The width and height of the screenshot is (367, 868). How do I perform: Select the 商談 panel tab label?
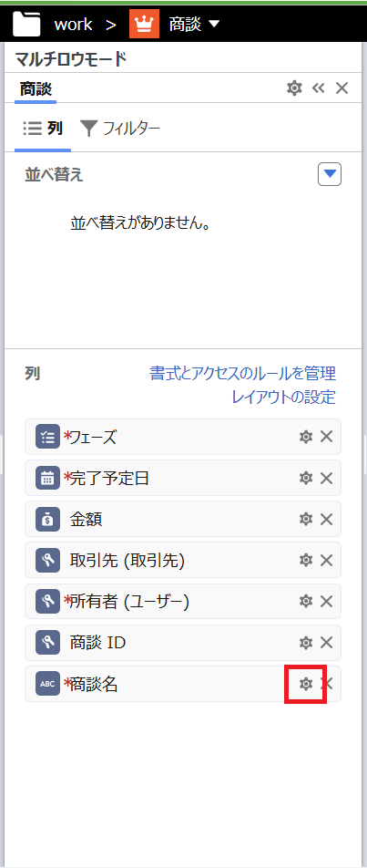click(x=36, y=88)
